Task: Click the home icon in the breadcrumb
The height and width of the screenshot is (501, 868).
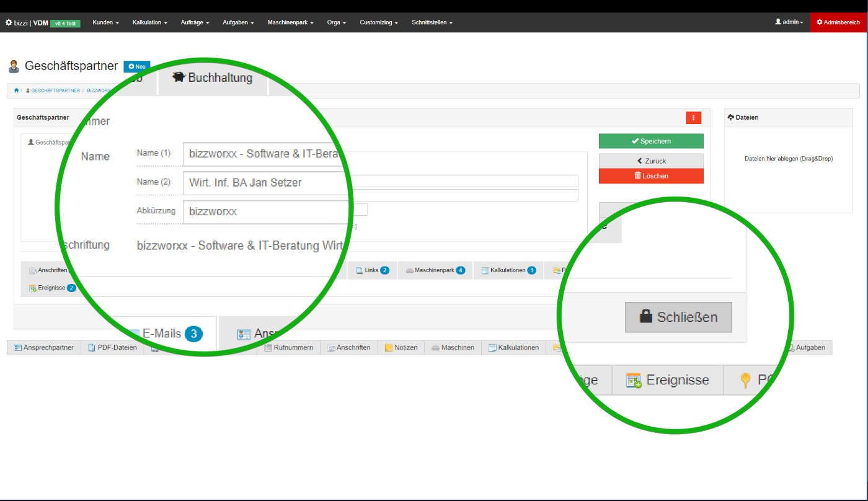Action: [x=16, y=91]
